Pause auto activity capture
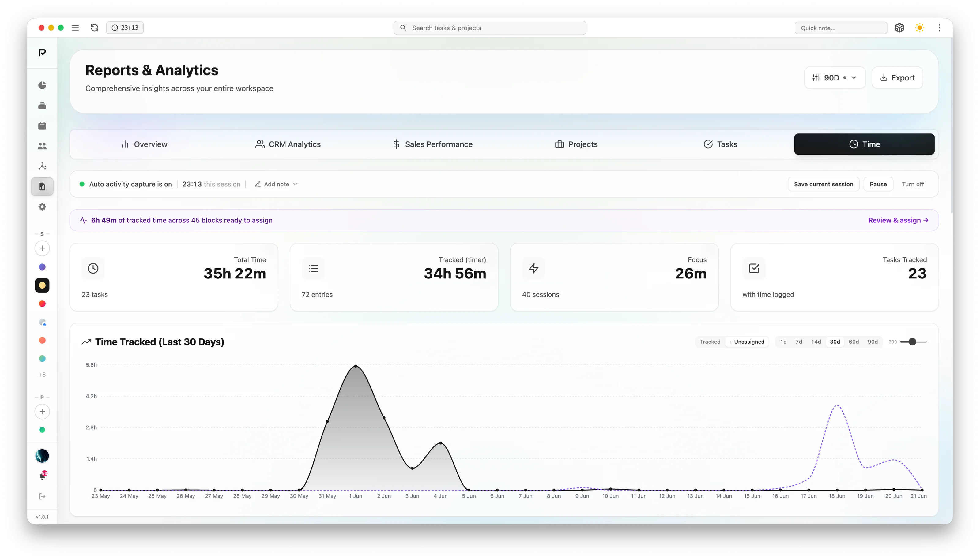The height and width of the screenshot is (560, 980). (878, 184)
